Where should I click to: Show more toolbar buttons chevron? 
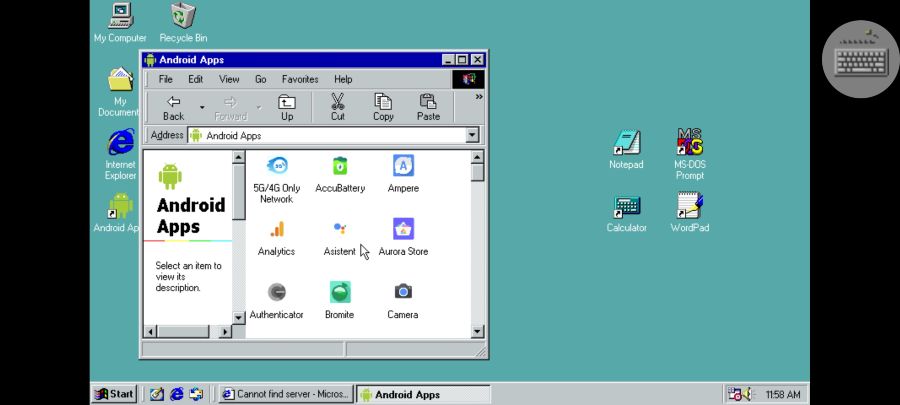tap(479, 97)
